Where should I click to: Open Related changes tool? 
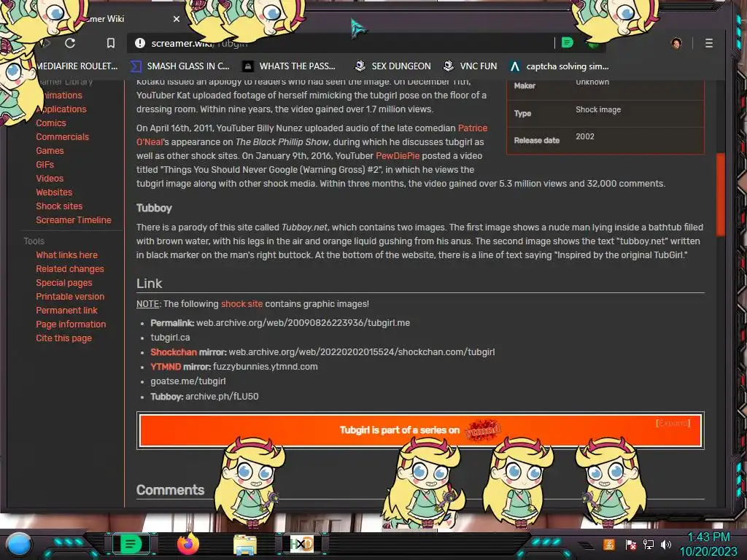pos(69,268)
